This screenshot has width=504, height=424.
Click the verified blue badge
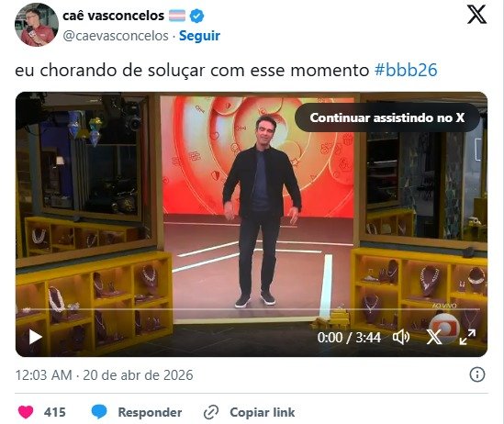click(196, 16)
